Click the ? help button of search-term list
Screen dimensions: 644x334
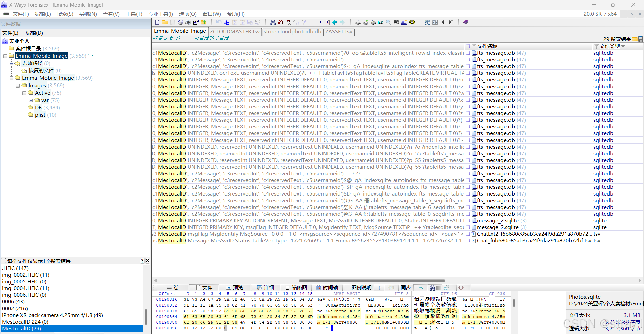142,261
